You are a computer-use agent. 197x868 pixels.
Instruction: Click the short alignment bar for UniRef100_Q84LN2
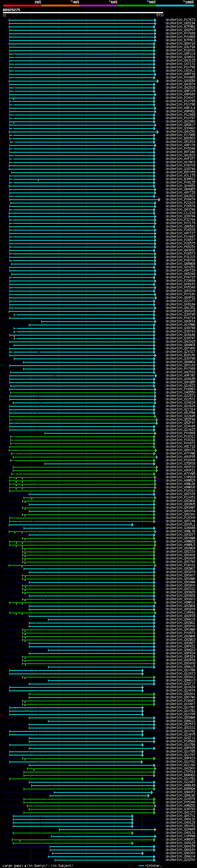100,796
